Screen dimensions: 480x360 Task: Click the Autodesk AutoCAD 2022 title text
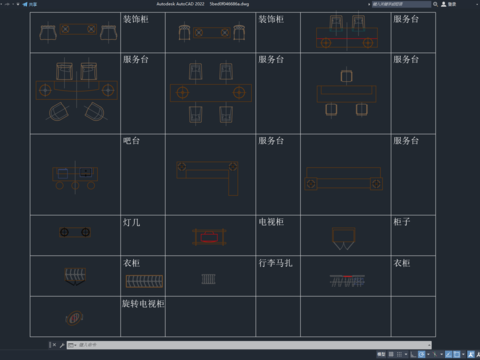[x=180, y=4]
